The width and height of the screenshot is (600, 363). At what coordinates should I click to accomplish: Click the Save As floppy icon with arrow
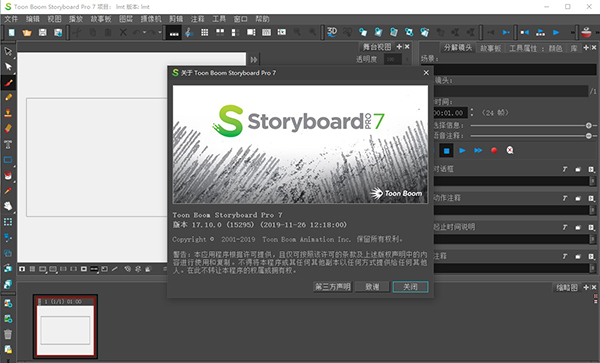58,33
